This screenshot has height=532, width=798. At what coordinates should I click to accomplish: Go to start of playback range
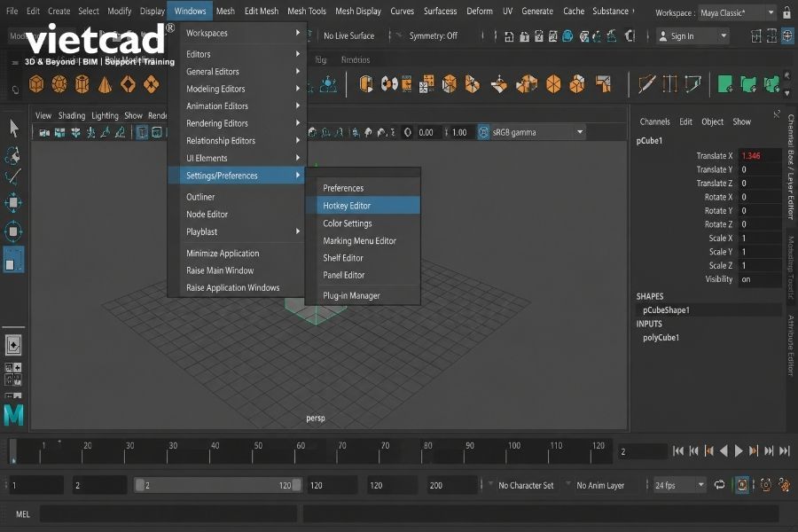click(678, 451)
